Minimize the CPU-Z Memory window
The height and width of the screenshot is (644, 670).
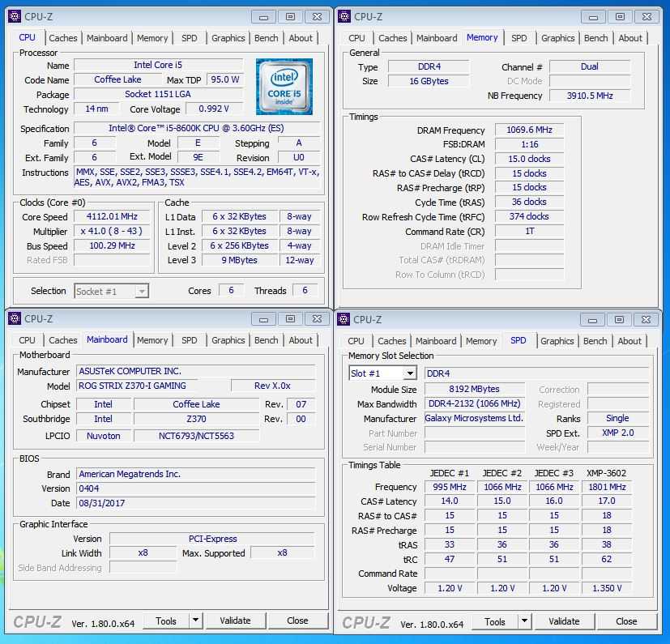(591, 16)
